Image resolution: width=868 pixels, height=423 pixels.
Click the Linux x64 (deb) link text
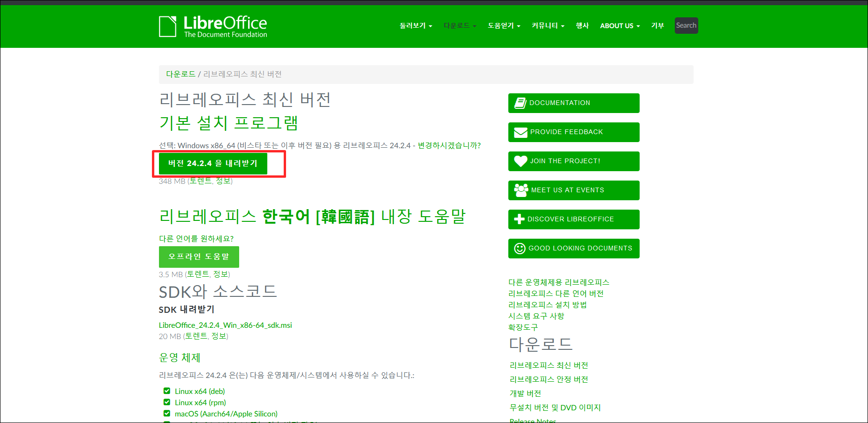click(x=200, y=391)
